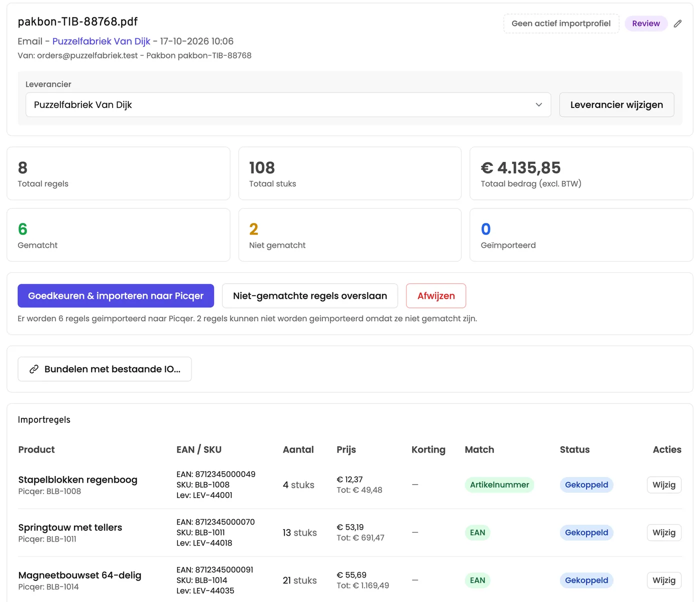This screenshot has height=602, width=700.
Task: Click Gekoppeld status for Springtouw met tellers
Action: coord(586,533)
